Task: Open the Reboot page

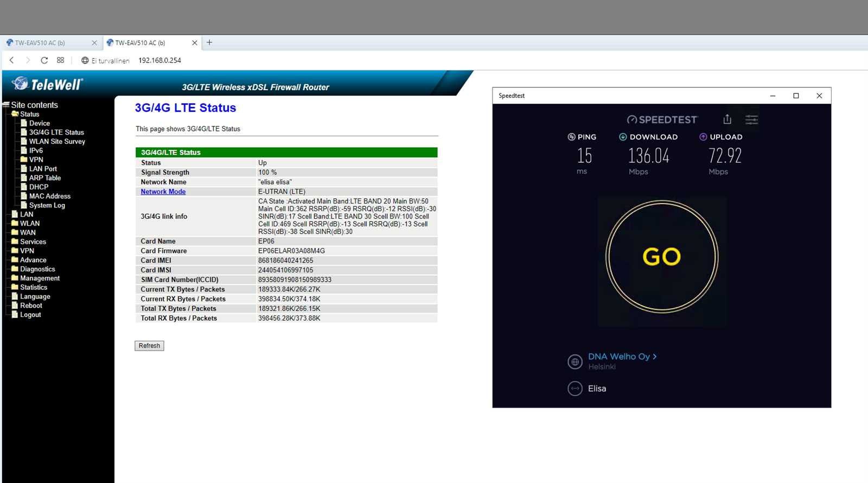Action: [31, 306]
